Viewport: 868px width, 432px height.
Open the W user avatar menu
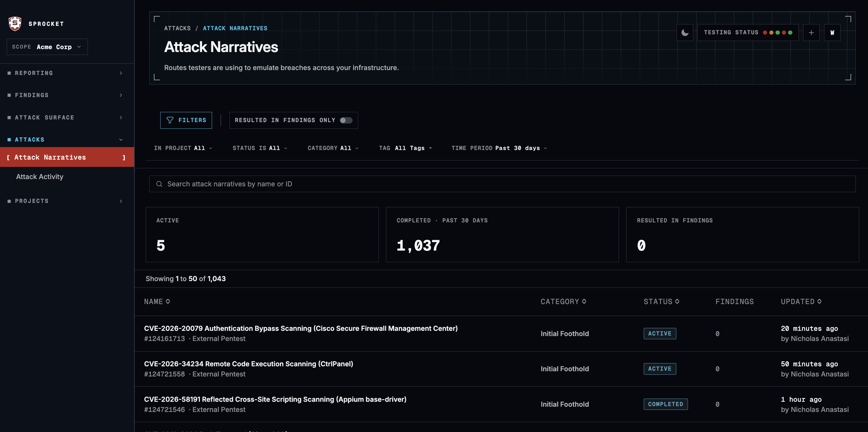832,33
